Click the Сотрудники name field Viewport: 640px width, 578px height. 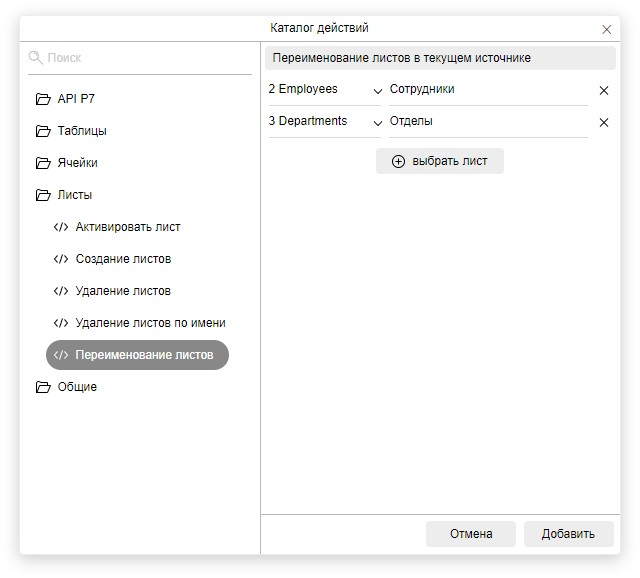487,90
